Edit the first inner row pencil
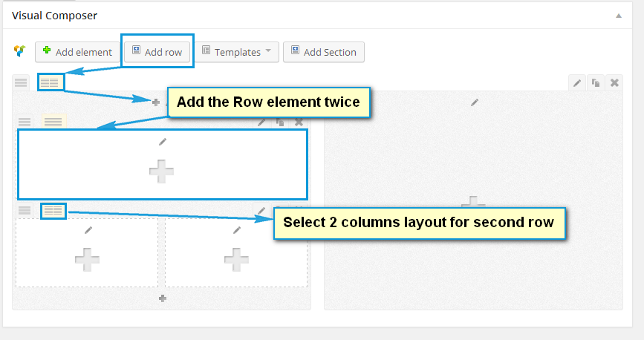644x340 pixels. (261, 122)
